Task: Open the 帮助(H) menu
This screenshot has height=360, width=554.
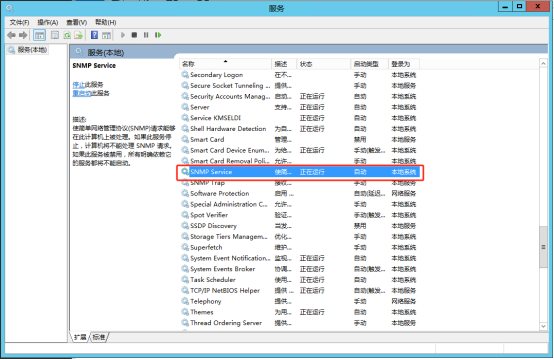Action: [105, 22]
